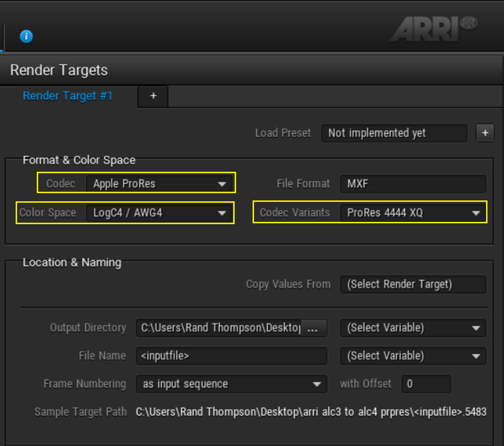
Task: Open Select Variable dropdown for Output Directory
Action: (413, 328)
